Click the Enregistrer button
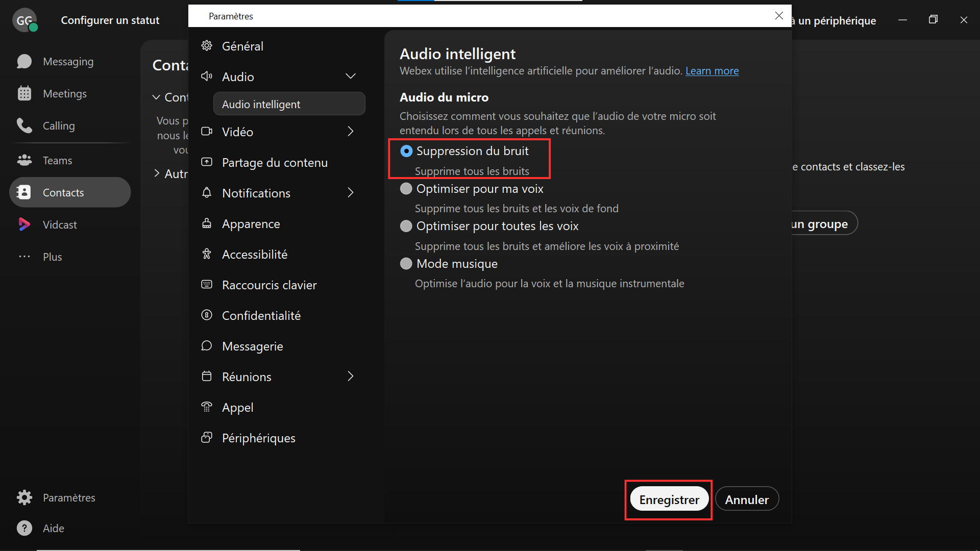Screen dimensions: 980x551 (669, 499)
